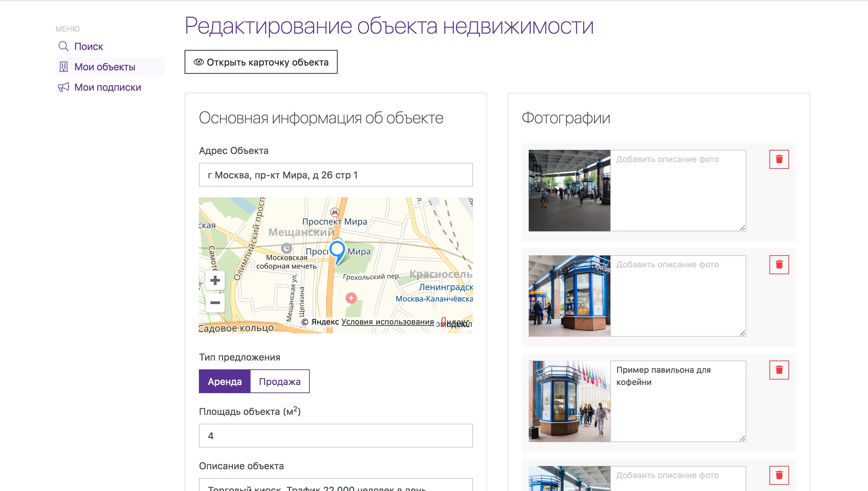Open the Мои подписки menu item
This screenshot has width=868, height=491.
pos(107,87)
